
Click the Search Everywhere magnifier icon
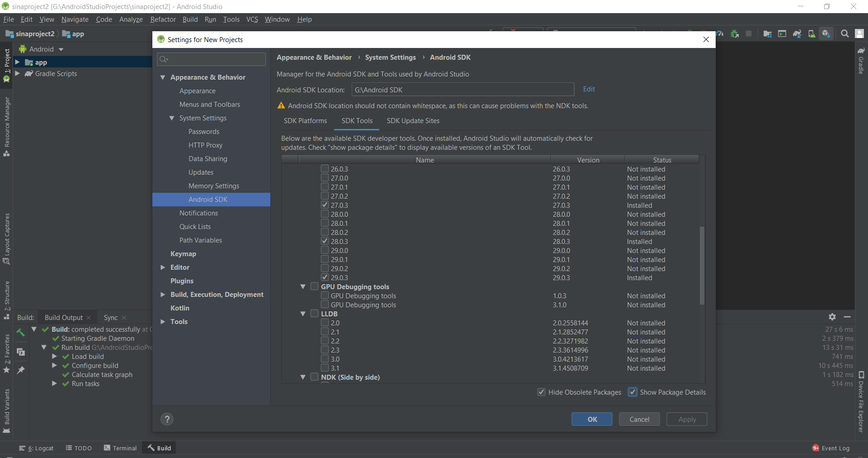pos(844,34)
